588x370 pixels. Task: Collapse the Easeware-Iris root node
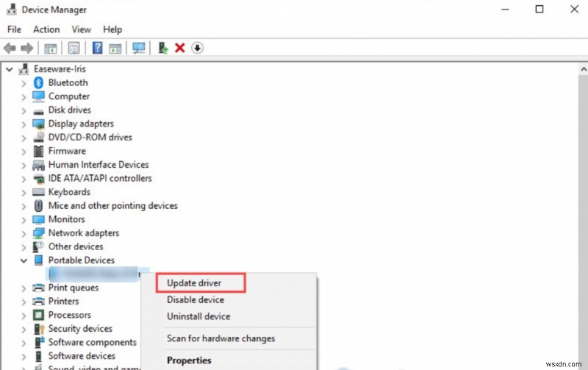(10, 69)
